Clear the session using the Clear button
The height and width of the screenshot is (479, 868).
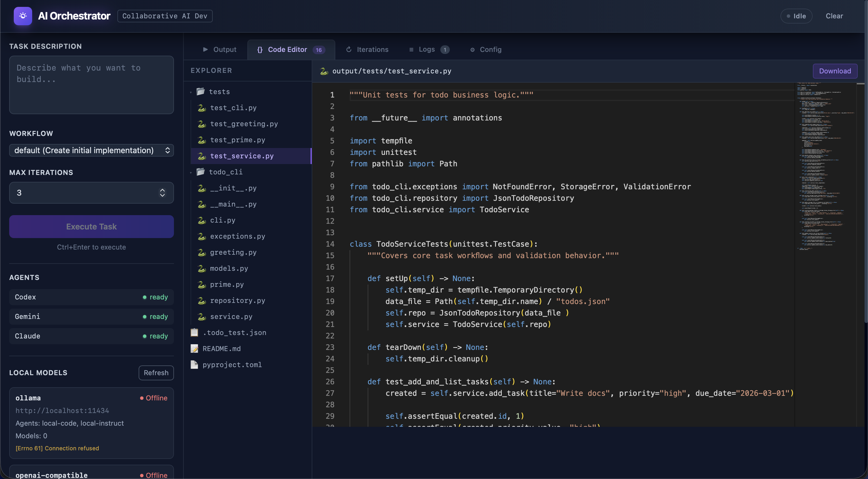coord(835,16)
